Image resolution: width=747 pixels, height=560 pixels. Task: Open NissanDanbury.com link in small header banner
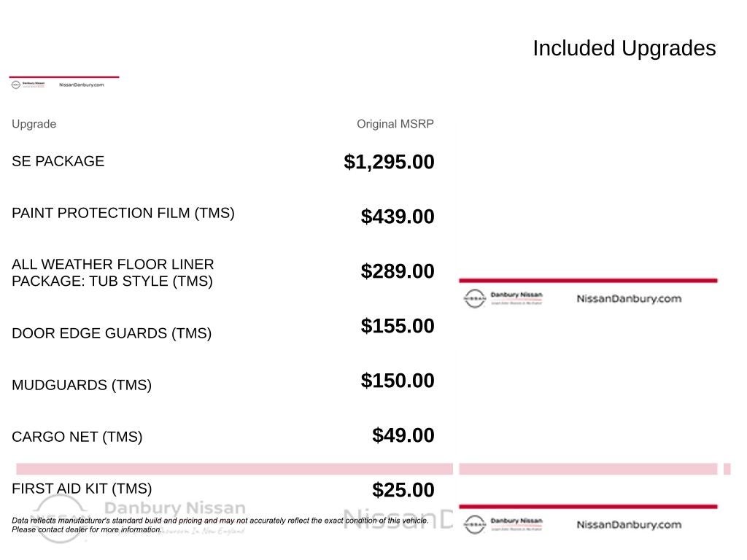point(81,85)
